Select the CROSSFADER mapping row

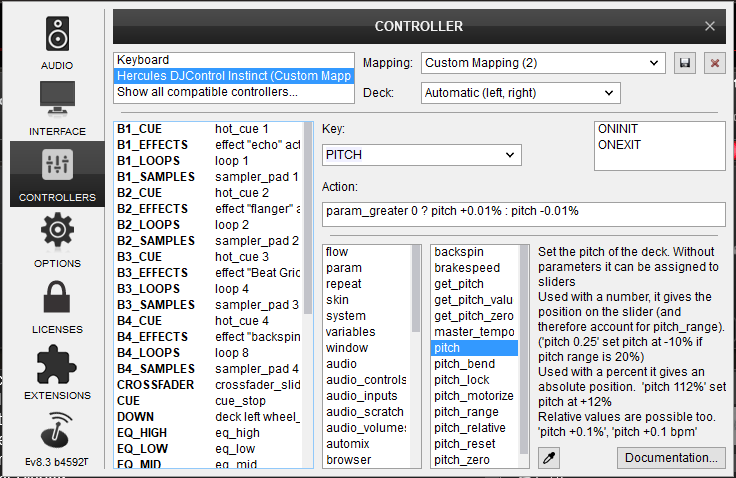click(x=209, y=385)
